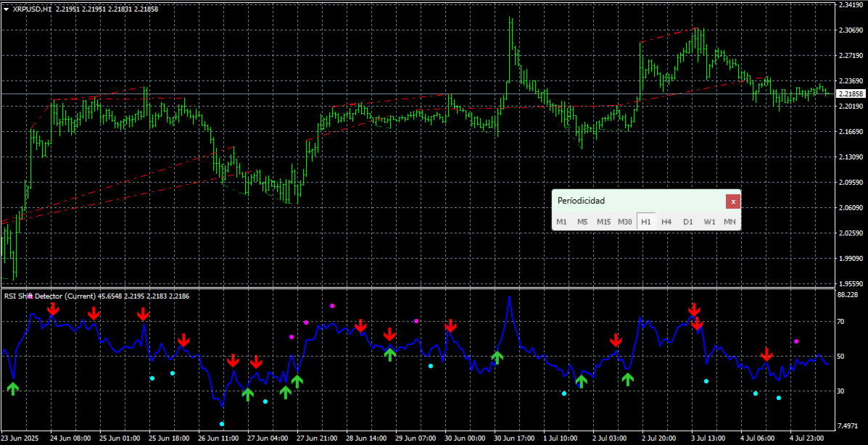The width and height of the screenshot is (868, 445).
Task: Select the W1 weekly timeframe
Action: coord(710,221)
